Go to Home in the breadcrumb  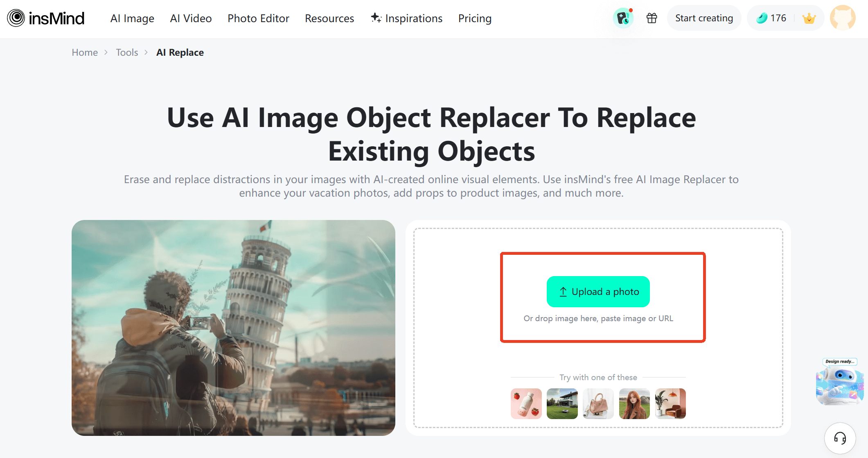click(x=85, y=52)
